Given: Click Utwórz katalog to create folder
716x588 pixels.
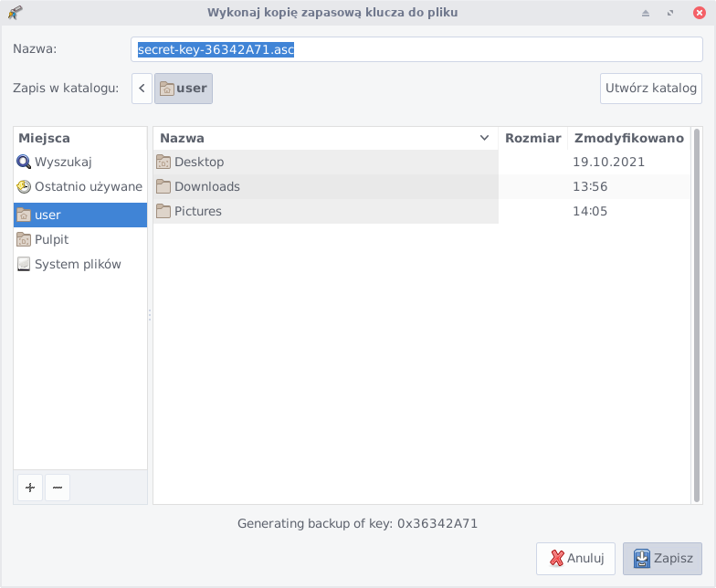Looking at the screenshot, I should pos(650,89).
